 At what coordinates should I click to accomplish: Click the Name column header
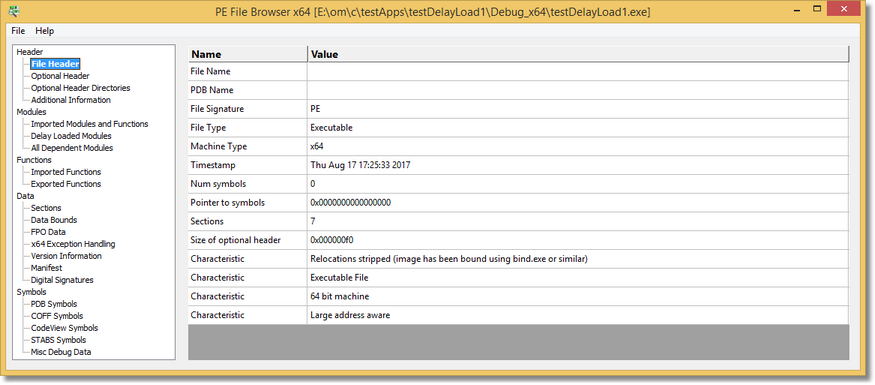pos(248,54)
